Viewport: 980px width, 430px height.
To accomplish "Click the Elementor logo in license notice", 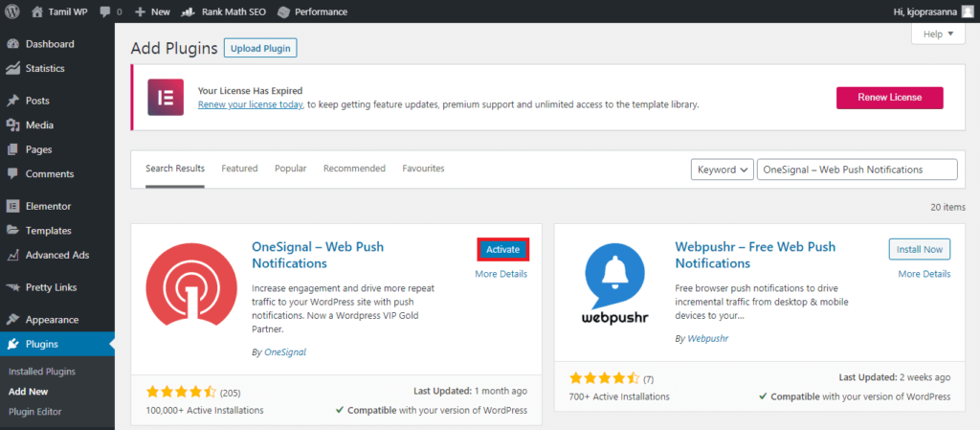I will [166, 98].
